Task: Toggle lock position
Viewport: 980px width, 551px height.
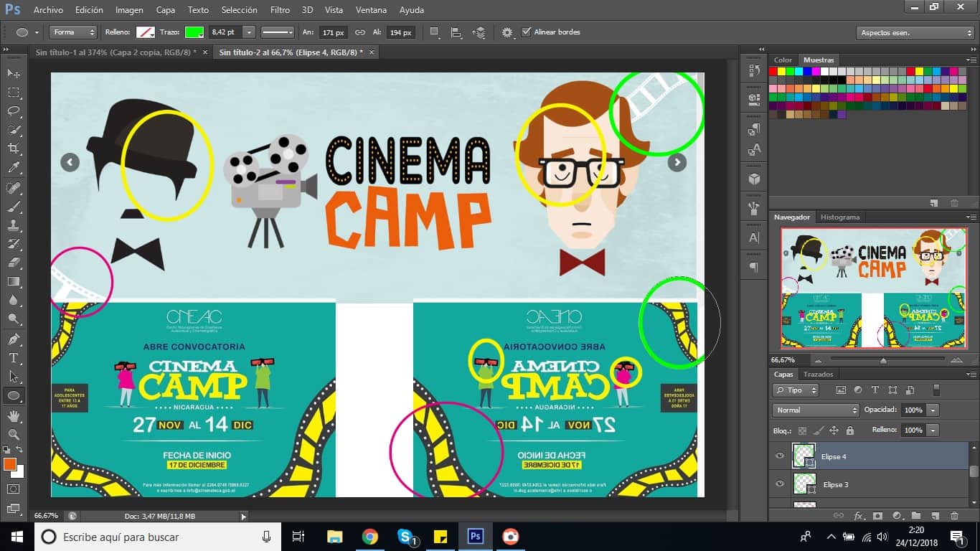Action: 834,430
